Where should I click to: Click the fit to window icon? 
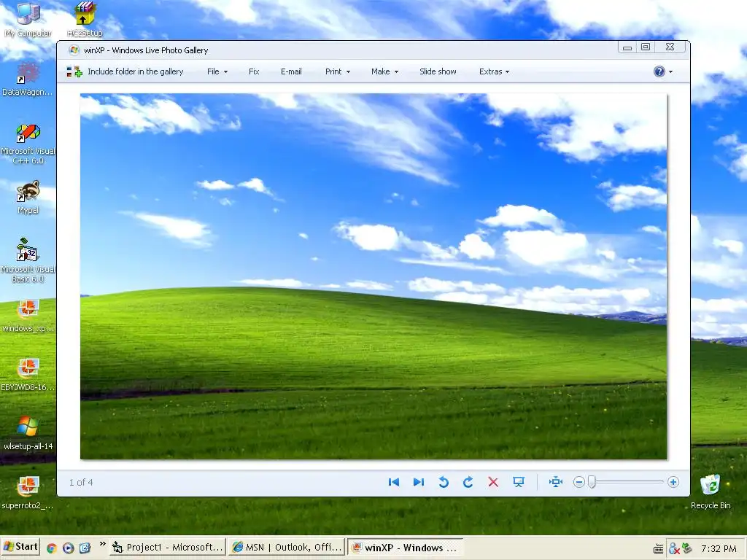[555, 483]
